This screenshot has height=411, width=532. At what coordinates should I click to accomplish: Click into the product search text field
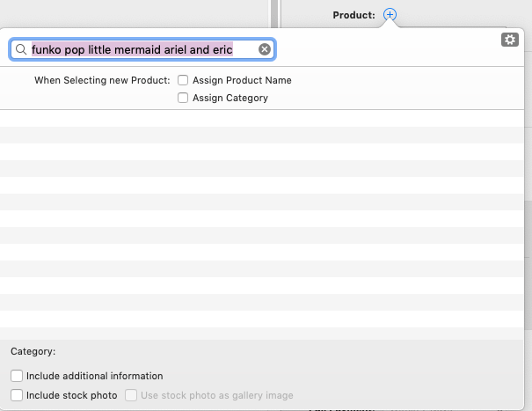click(142, 49)
